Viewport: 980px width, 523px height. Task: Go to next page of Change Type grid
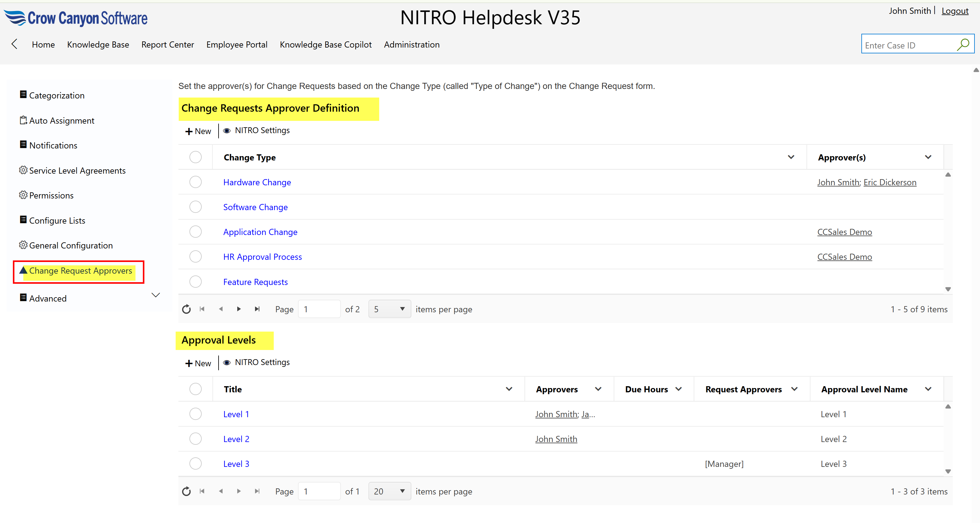239,309
